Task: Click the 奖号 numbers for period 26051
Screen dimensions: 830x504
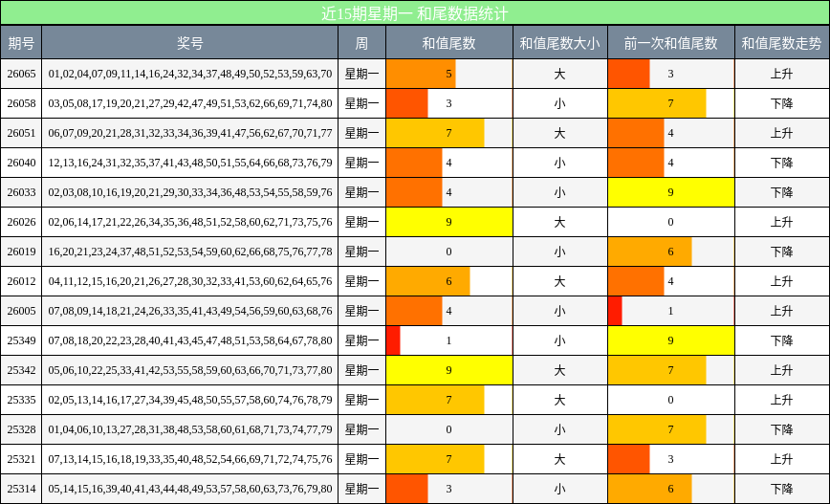Action: tap(189, 133)
